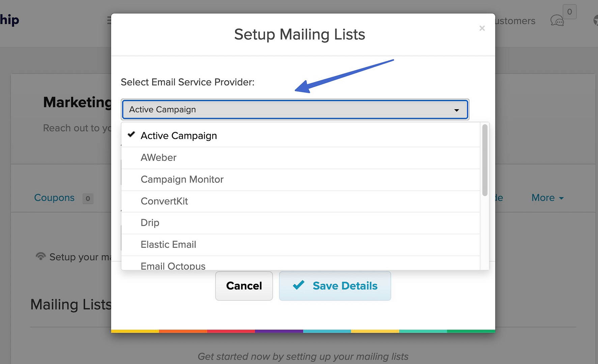Viewport: 598px width, 364px height.
Task: Click the dropdown caret arrow
Action: (x=456, y=110)
